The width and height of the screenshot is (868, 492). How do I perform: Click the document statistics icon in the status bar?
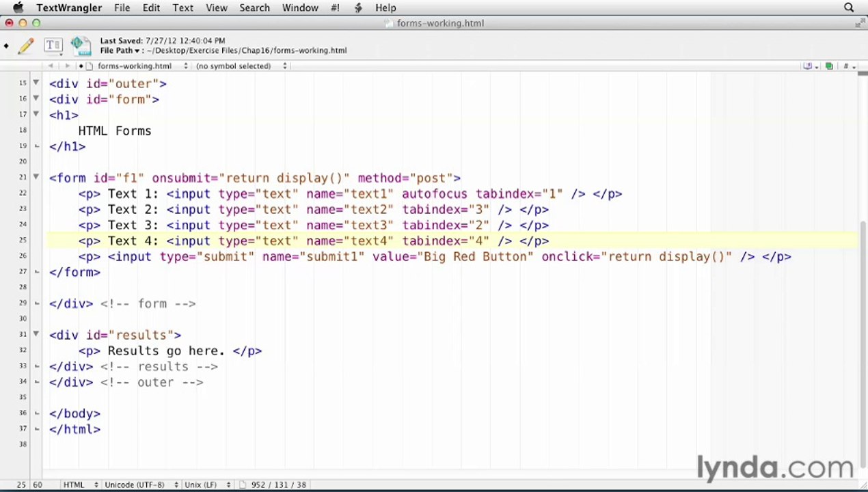coord(242,484)
